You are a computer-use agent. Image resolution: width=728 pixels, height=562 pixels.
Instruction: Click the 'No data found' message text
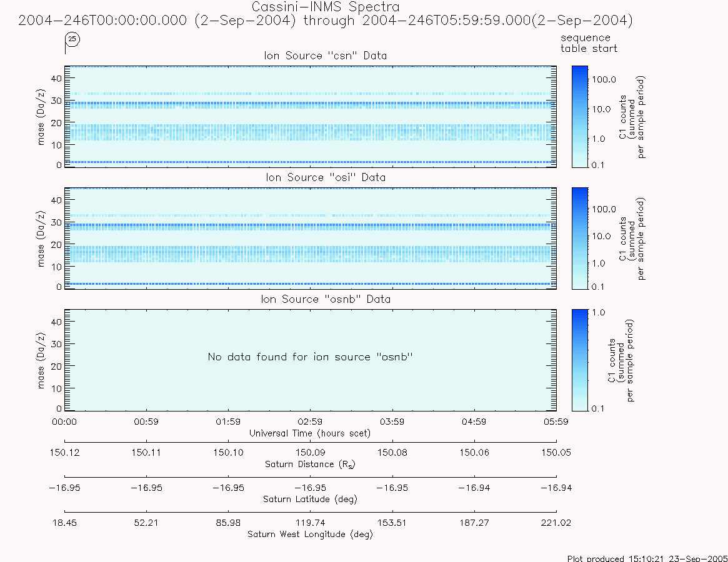coord(310,357)
